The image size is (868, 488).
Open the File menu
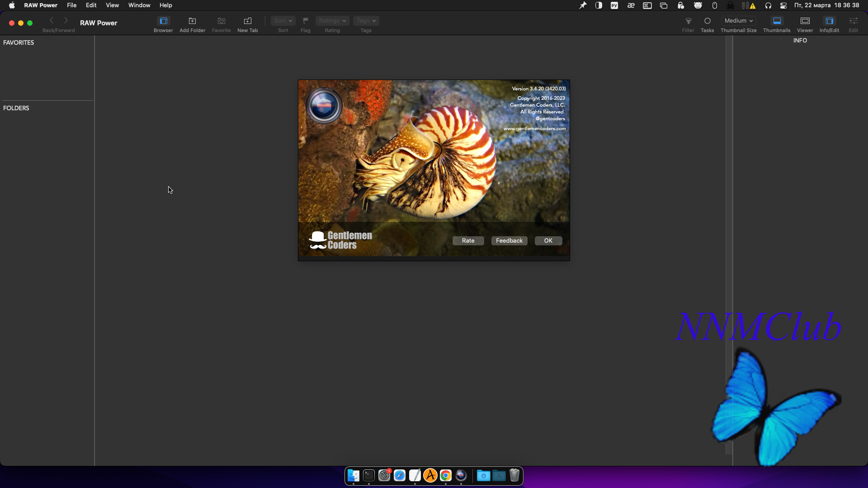(x=71, y=5)
